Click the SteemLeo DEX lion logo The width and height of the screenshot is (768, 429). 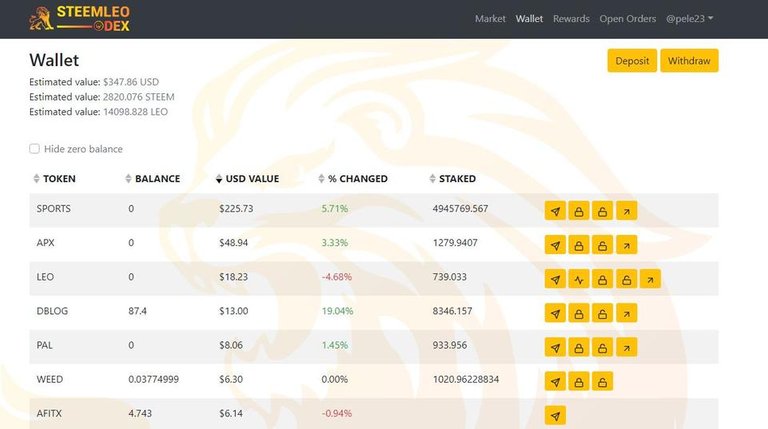tap(79, 19)
